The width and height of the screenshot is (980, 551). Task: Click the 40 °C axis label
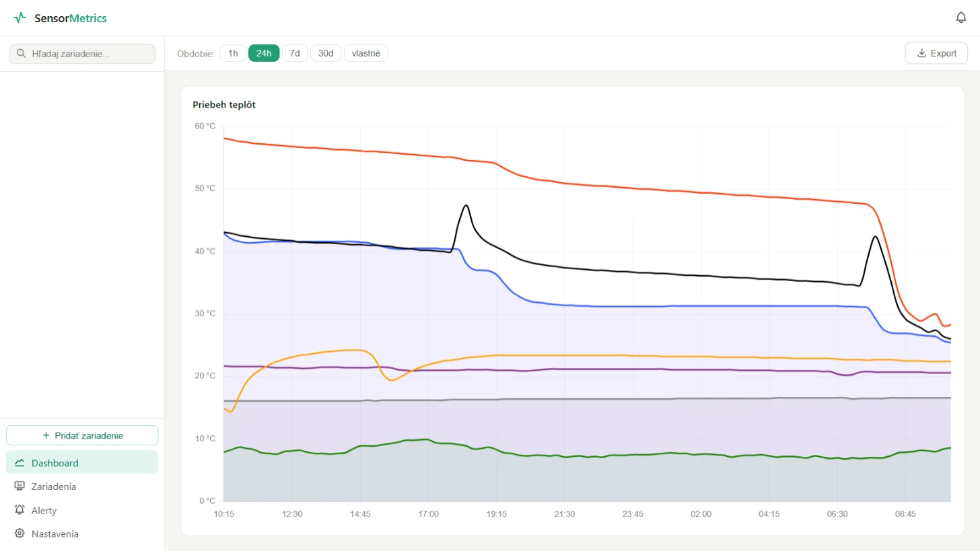click(205, 251)
